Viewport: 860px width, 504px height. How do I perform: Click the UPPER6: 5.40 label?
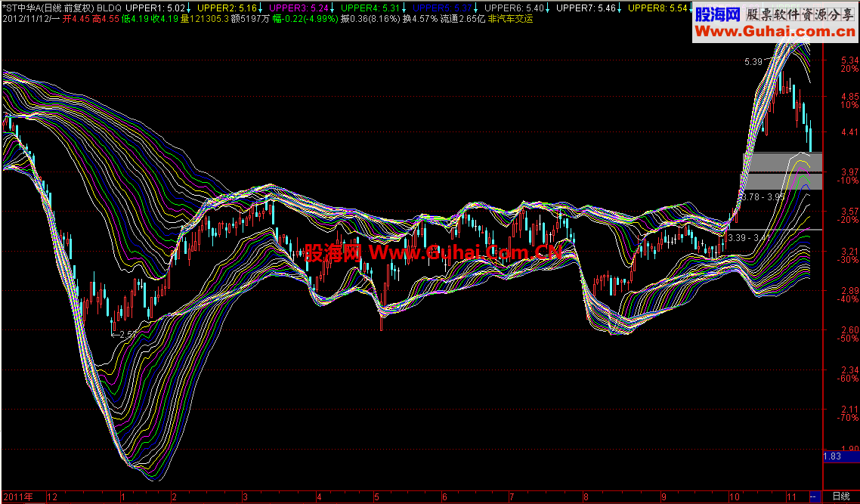click(514, 8)
